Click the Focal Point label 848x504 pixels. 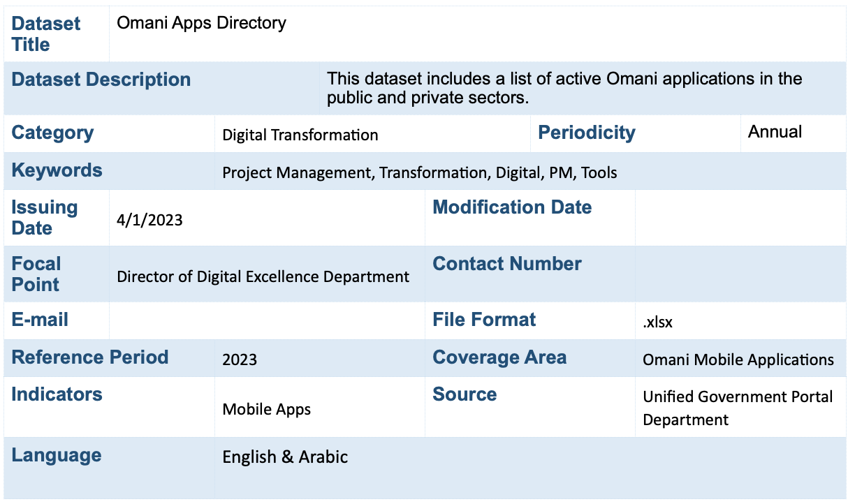pyautogui.click(x=36, y=274)
